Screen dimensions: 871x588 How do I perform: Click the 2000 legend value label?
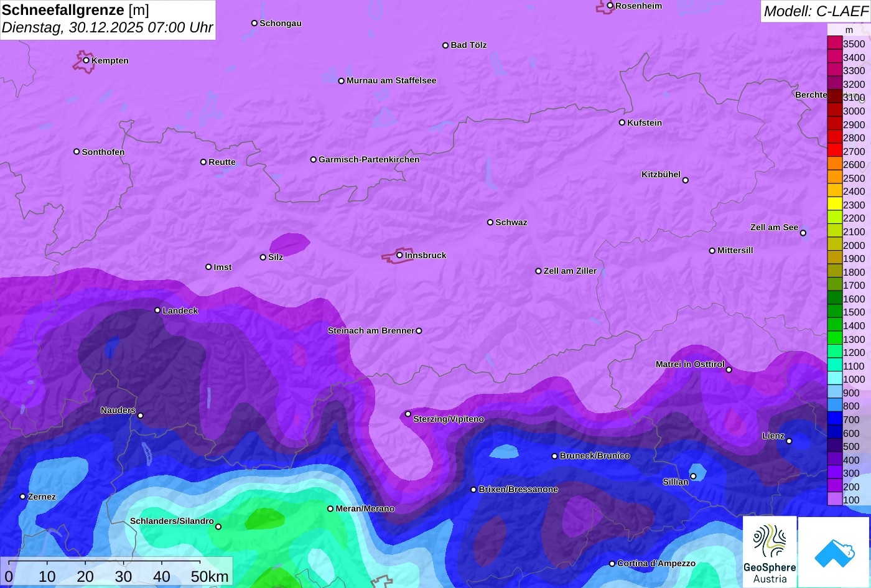pos(854,245)
